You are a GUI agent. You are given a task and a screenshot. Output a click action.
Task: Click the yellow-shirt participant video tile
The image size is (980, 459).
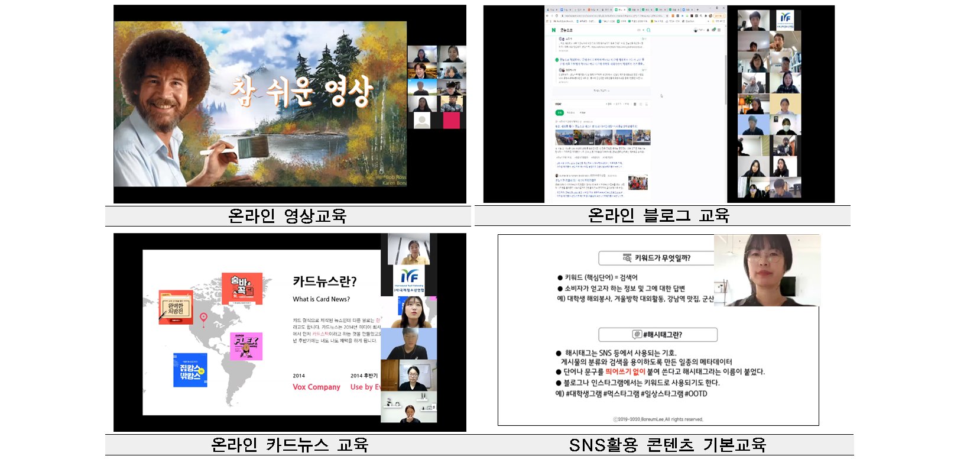pyautogui.click(x=409, y=249)
